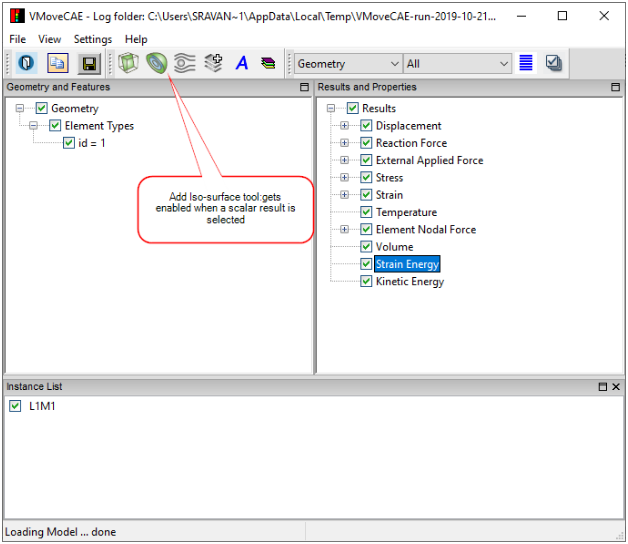Screen dimensions: 628x544
Task: Uncheck the Results root checkbox
Action: (352, 108)
